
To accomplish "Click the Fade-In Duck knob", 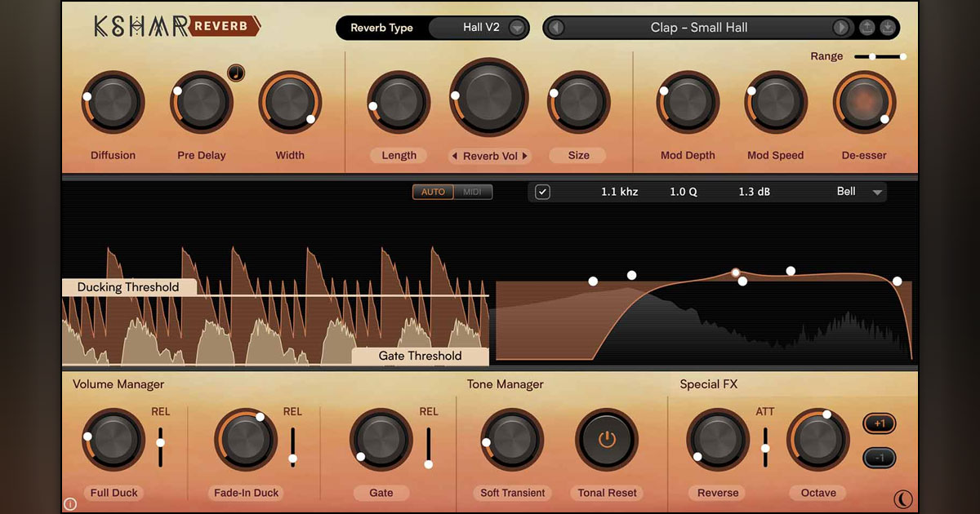I will (246, 440).
